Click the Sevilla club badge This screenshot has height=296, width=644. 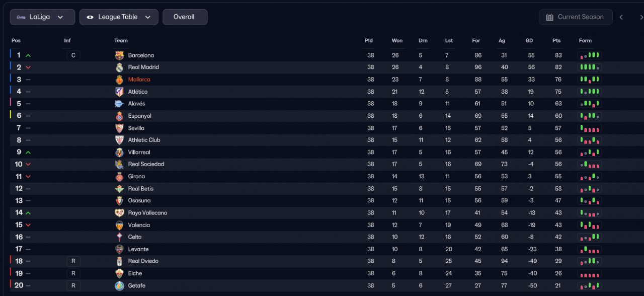(x=119, y=128)
